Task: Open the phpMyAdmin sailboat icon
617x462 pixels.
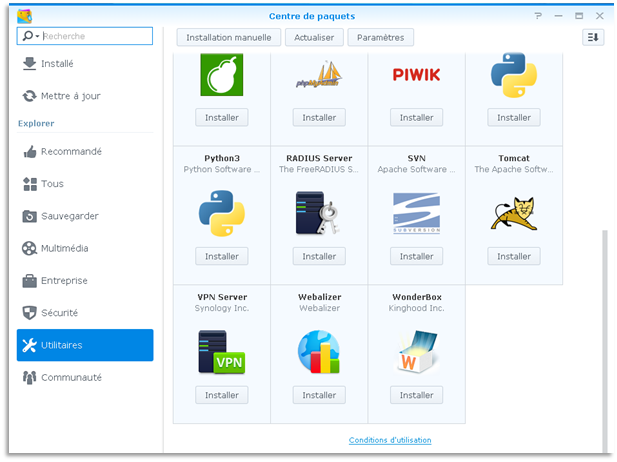Action: click(319, 74)
